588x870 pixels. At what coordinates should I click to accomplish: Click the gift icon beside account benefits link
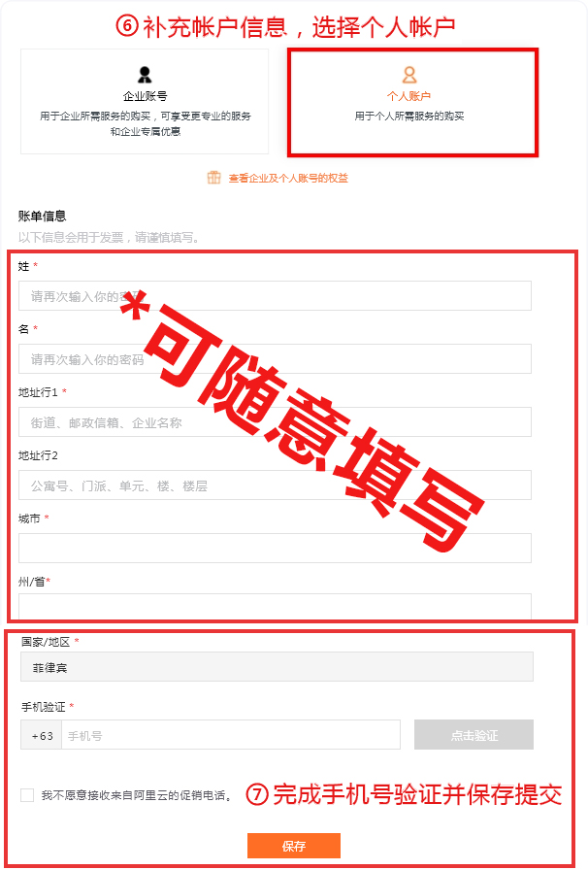coord(214,178)
